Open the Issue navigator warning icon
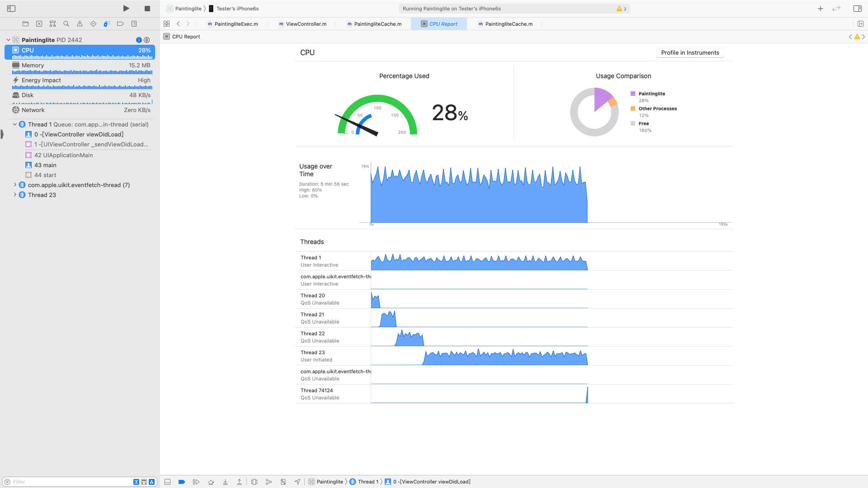Screen dimensions: 868x488 click(x=80, y=24)
